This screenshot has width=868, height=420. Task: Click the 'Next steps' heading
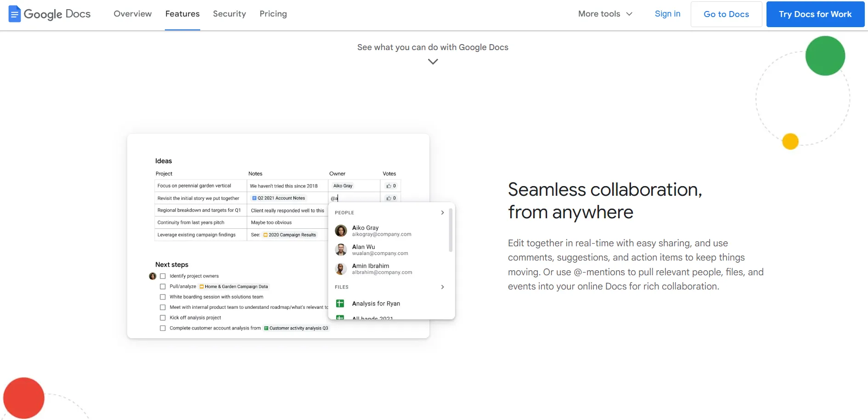172,265
